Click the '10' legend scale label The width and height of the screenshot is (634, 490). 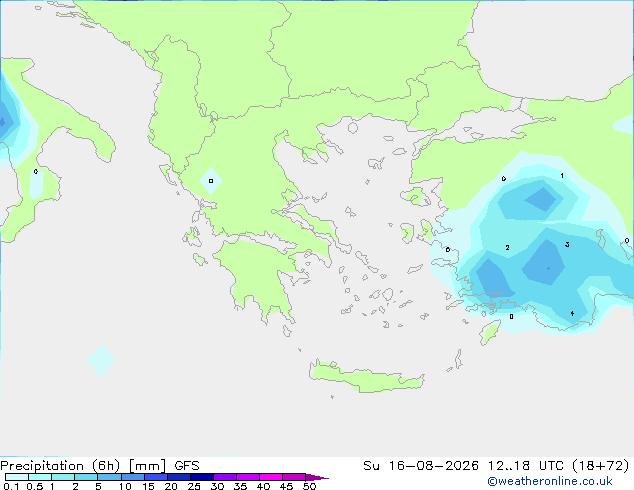(125, 486)
